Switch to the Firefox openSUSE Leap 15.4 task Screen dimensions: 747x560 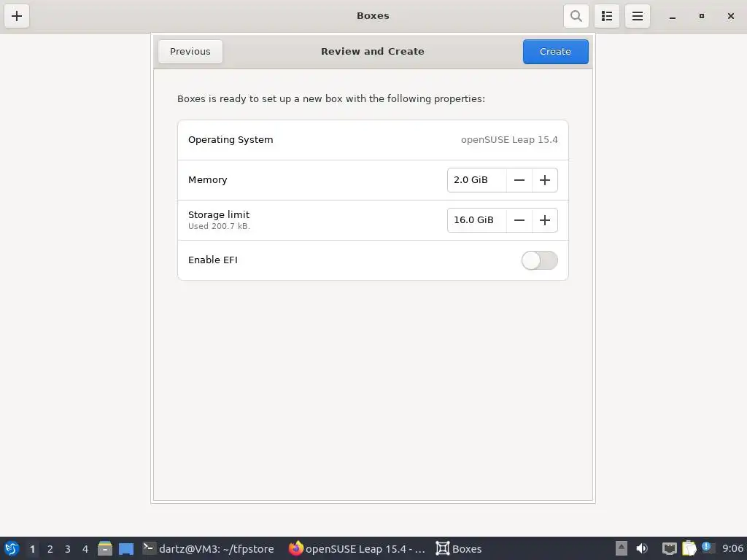tap(357, 548)
